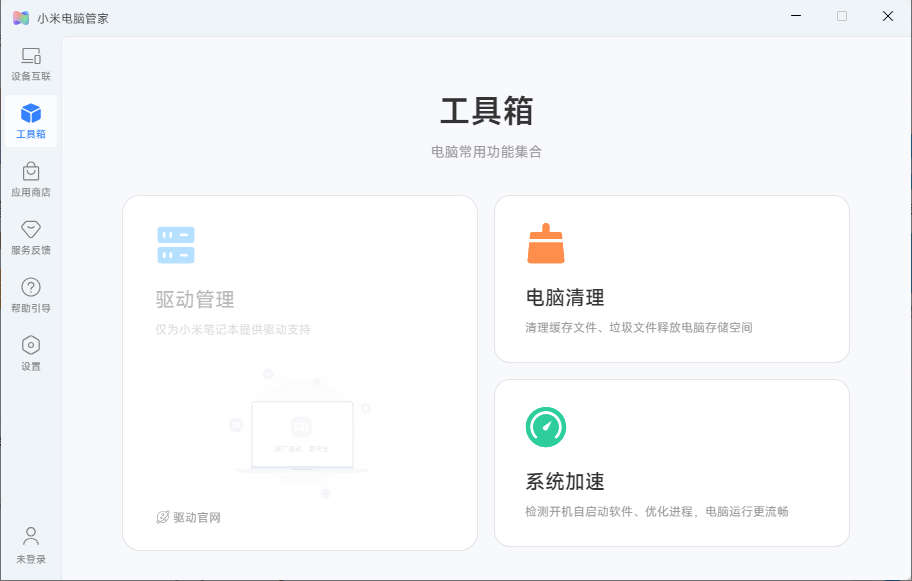Viewport: 912px width, 581px height.
Task: Click the planet icon beside 驱动官网
Action: click(163, 517)
